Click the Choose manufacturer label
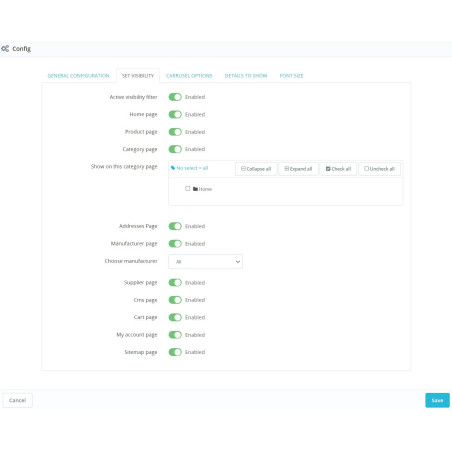The image size is (452, 452). point(131,261)
